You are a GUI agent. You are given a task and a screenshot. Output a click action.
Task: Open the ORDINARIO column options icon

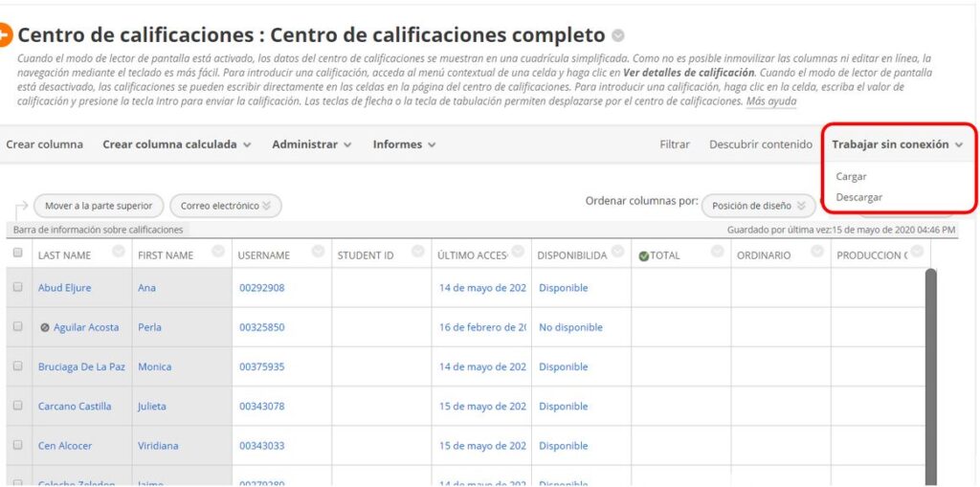pyautogui.click(x=817, y=252)
